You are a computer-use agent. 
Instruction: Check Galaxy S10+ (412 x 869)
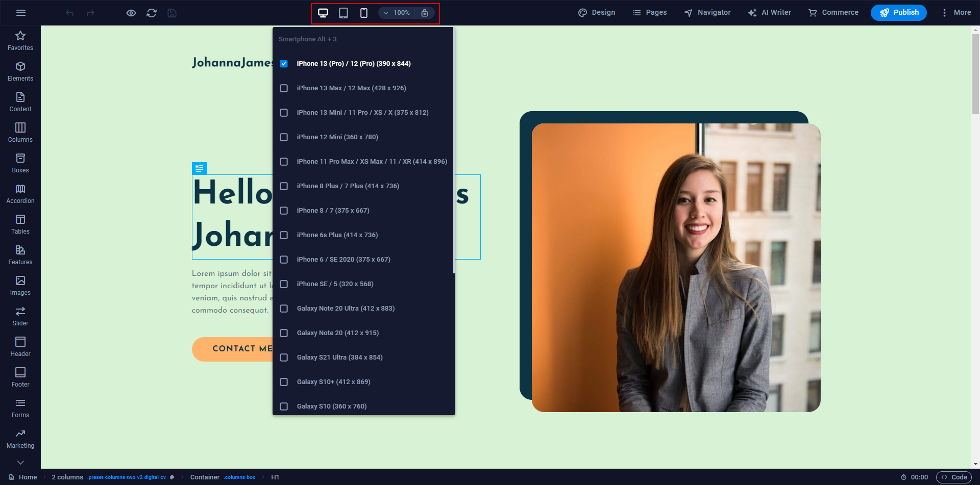tap(284, 382)
